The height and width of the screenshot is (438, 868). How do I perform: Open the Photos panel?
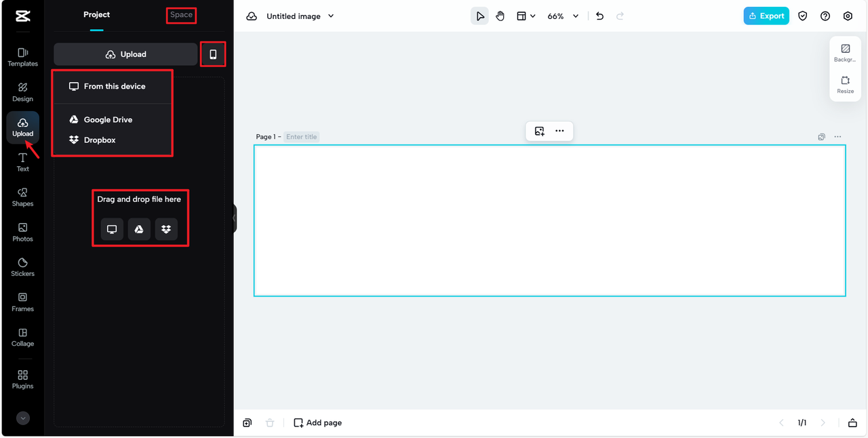click(22, 233)
